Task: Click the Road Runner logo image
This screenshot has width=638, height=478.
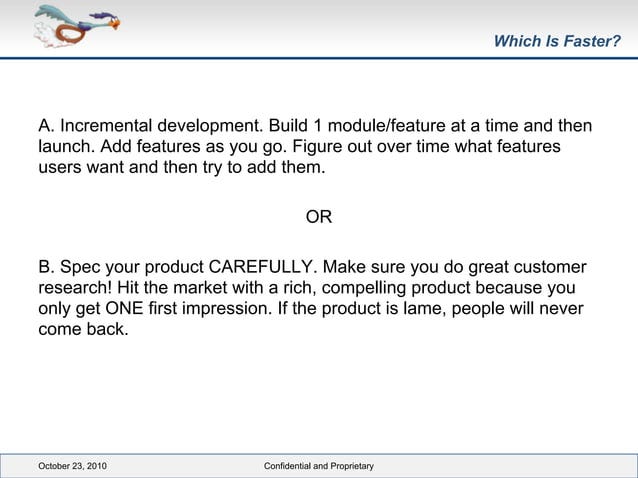Action: tap(77, 26)
